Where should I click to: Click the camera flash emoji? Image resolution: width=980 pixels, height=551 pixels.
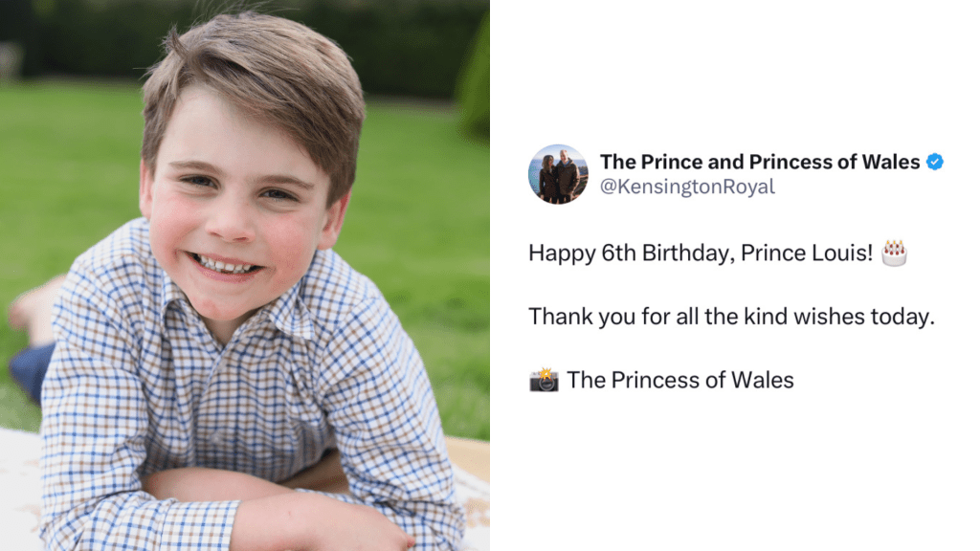click(544, 380)
